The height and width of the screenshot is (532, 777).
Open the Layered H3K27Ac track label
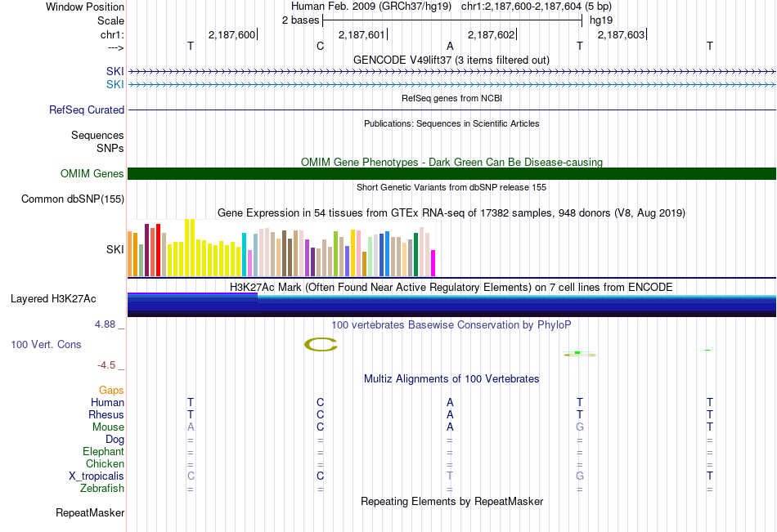point(53,299)
